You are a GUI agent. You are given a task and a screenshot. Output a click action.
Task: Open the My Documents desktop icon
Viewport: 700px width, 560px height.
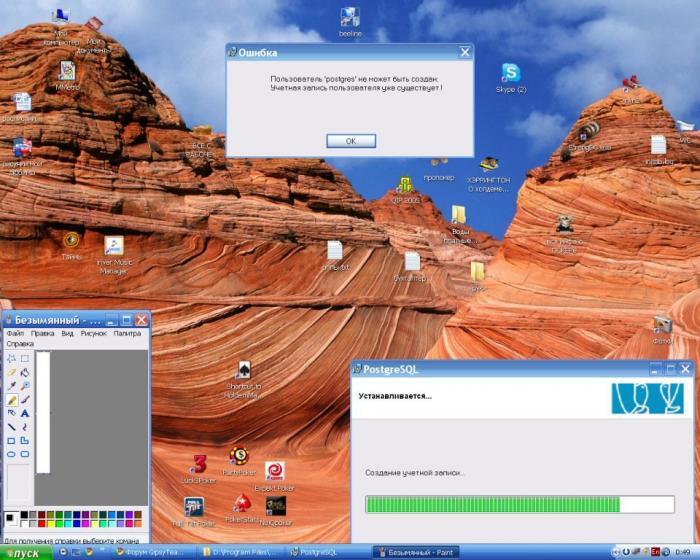pyautogui.click(x=94, y=25)
